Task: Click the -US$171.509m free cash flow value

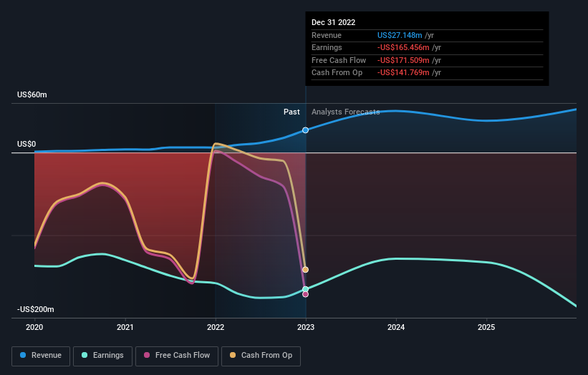Action: 403,60
